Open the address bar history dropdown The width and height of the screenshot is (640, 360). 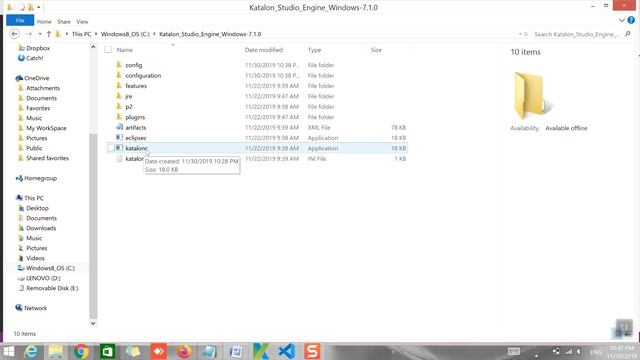520,34
